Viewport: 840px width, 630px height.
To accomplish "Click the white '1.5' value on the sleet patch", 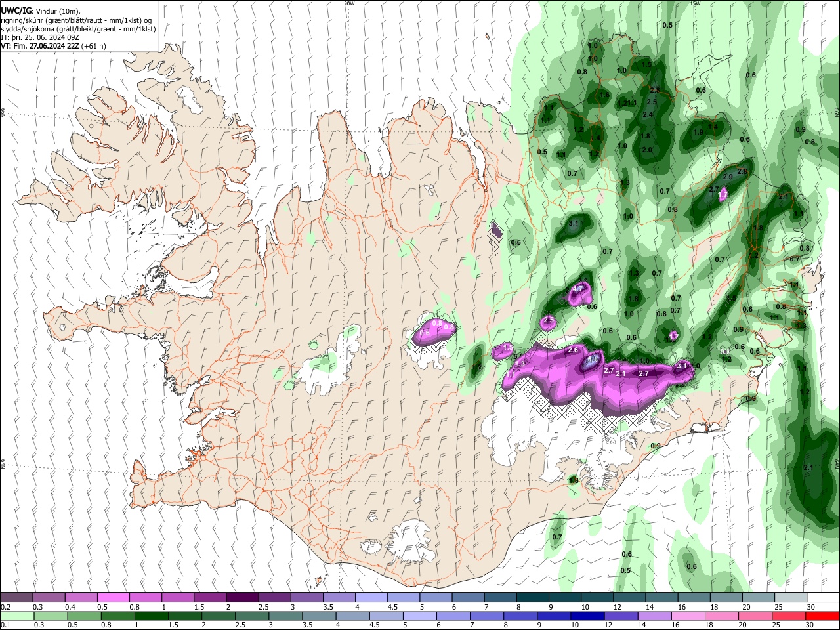I will click(x=507, y=348).
